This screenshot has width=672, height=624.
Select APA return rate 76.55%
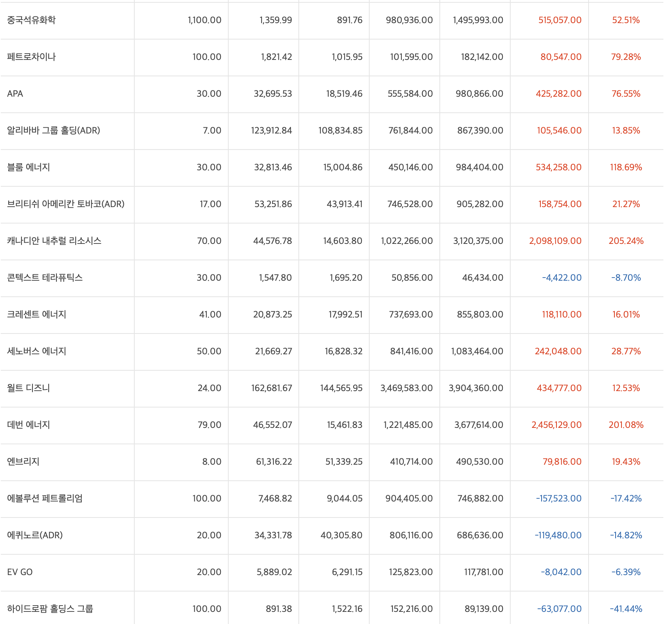pyautogui.click(x=626, y=94)
